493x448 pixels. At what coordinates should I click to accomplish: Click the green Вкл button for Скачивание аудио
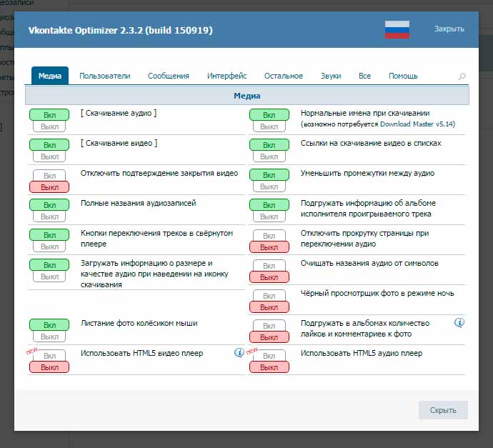coord(49,115)
